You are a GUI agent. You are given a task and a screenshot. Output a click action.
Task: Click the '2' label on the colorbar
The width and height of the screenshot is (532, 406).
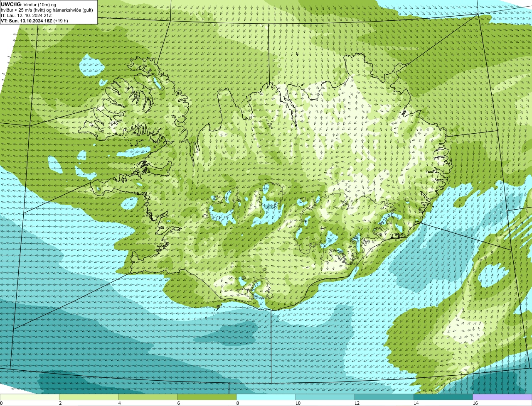[x=60, y=403]
